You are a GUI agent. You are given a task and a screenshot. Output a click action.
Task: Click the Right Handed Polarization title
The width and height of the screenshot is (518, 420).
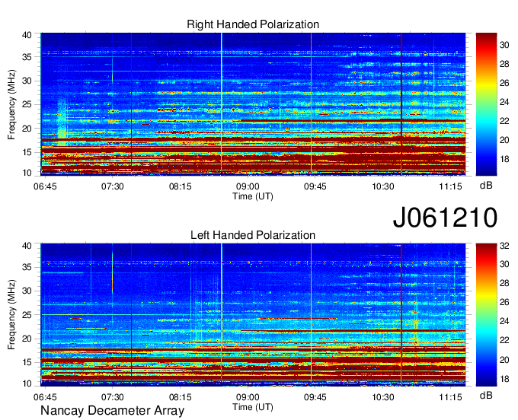pyautogui.click(x=253, y=24)
